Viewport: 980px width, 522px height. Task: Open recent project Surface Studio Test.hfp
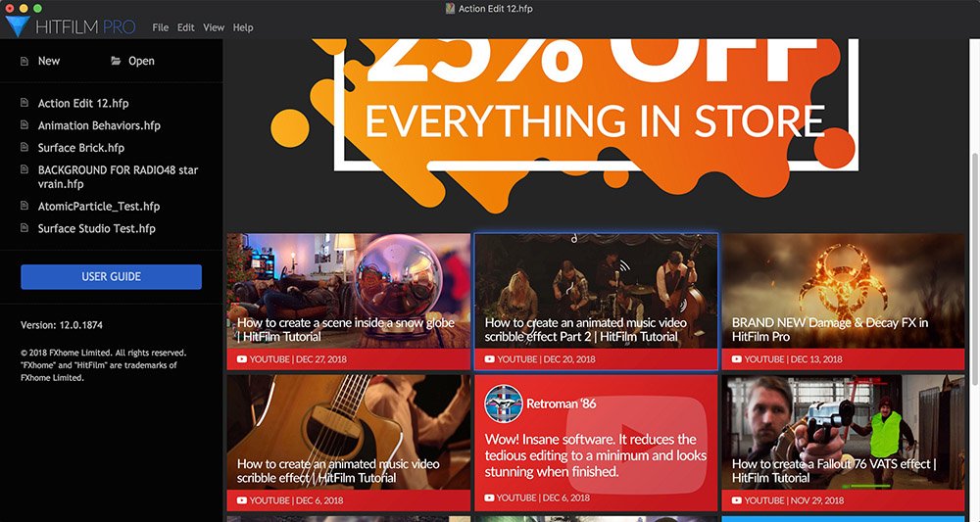coord(96,228)
